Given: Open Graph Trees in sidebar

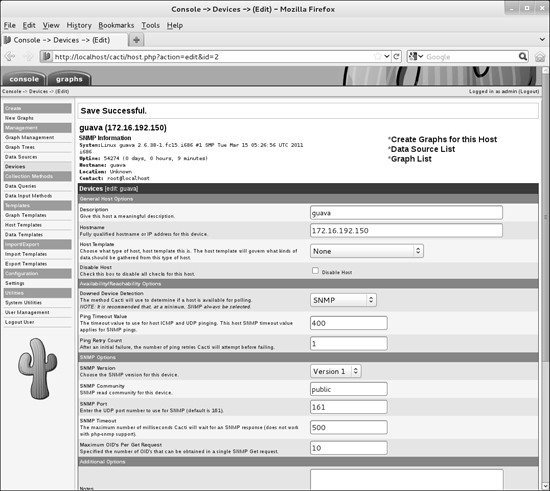Looking at the screenshot, I should [20, 147].
